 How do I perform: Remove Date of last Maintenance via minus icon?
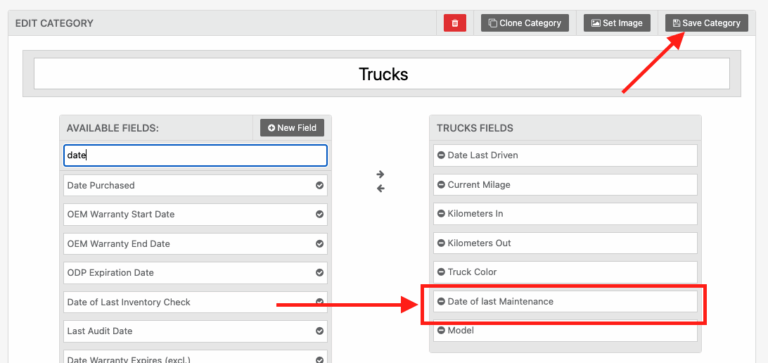(441, 301)
